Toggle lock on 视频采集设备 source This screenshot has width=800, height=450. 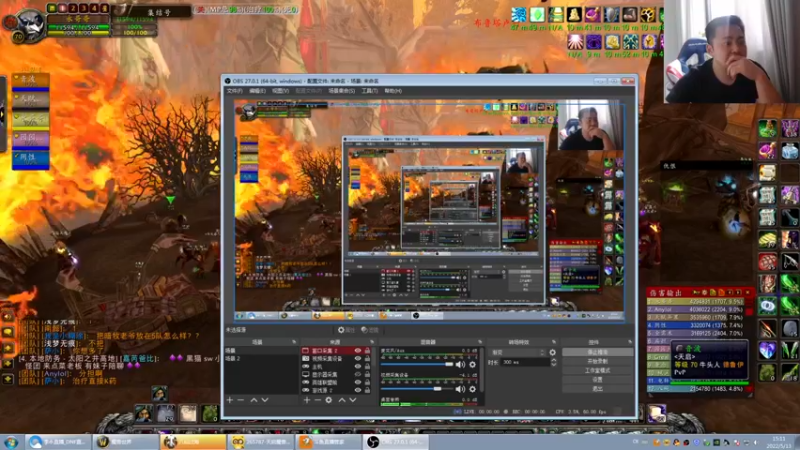(367, 359)
